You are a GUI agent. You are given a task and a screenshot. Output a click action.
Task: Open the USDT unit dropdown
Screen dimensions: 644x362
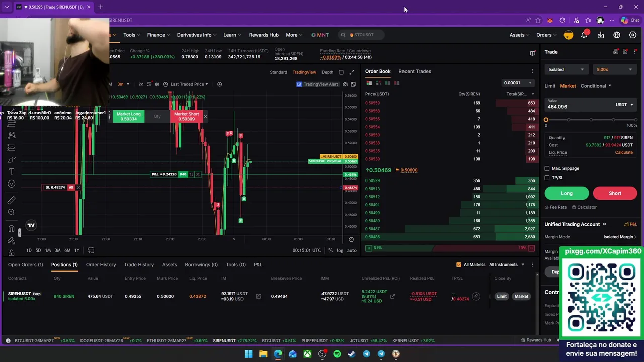click(624, 105)
